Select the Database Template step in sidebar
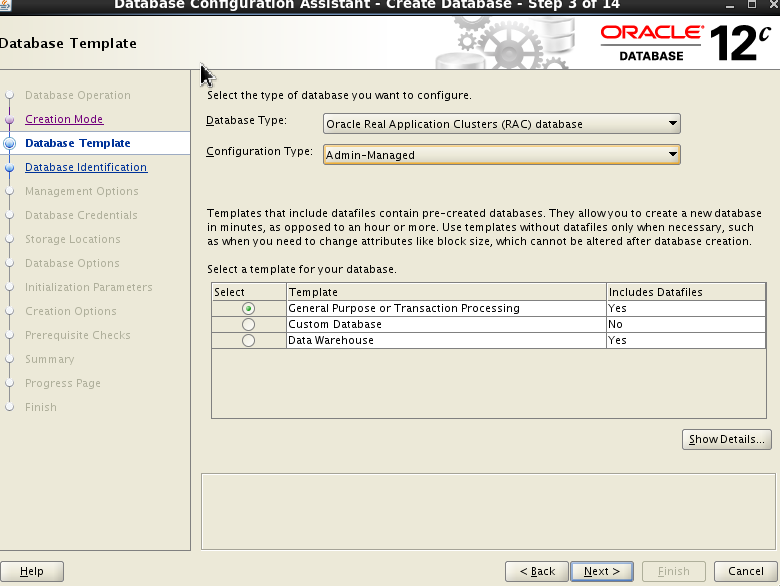This screenshot has width=780, height=586. (78, 143)
